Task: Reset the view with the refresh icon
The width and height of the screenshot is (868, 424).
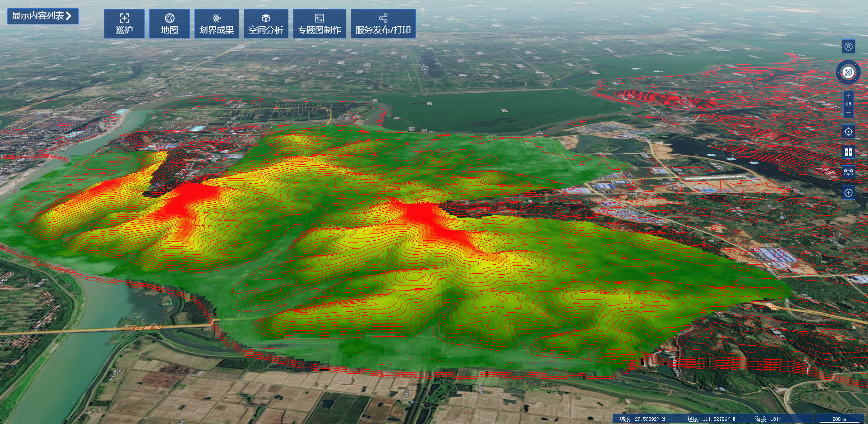Action: click(x=848, y=104)
